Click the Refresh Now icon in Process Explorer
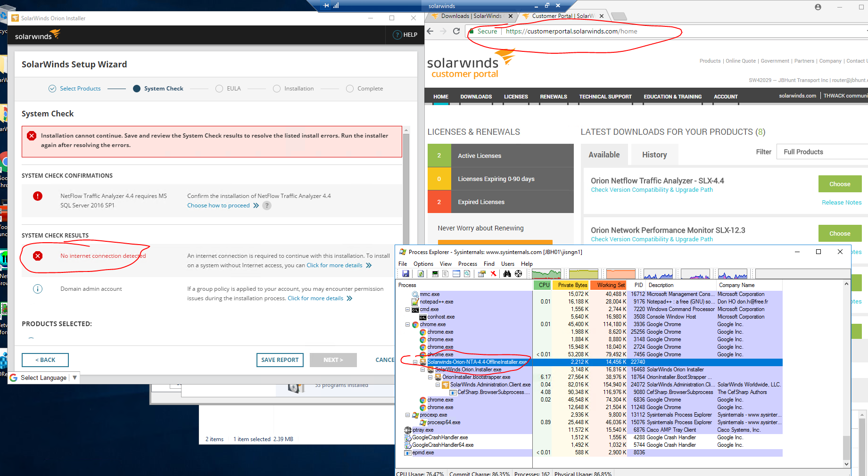 pos(421,274)
